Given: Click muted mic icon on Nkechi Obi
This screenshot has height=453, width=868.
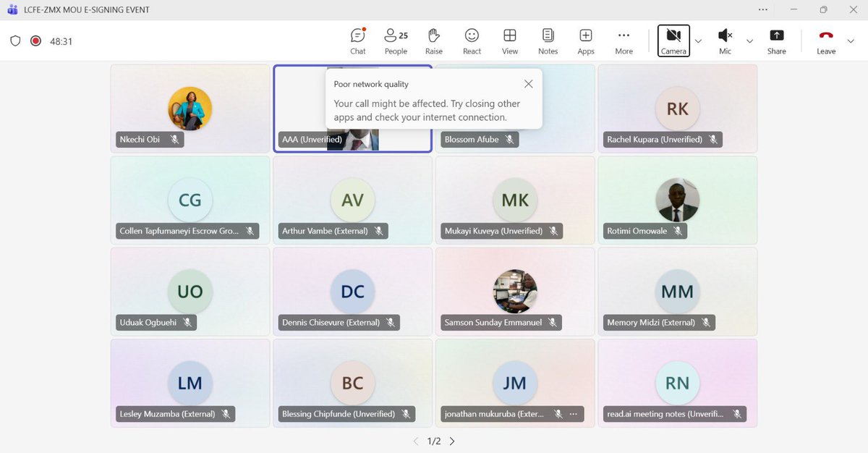Looking at the screenshot, I should click(174, 139).
